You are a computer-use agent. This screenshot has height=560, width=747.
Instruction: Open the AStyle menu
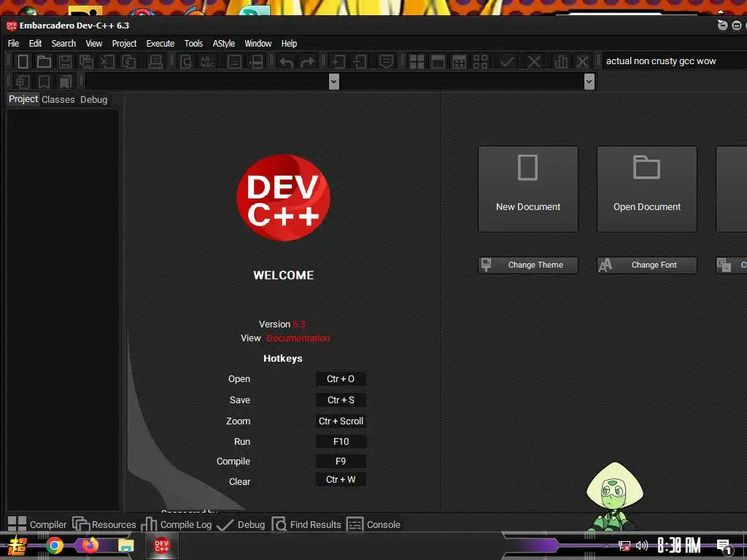click(223, 43)
